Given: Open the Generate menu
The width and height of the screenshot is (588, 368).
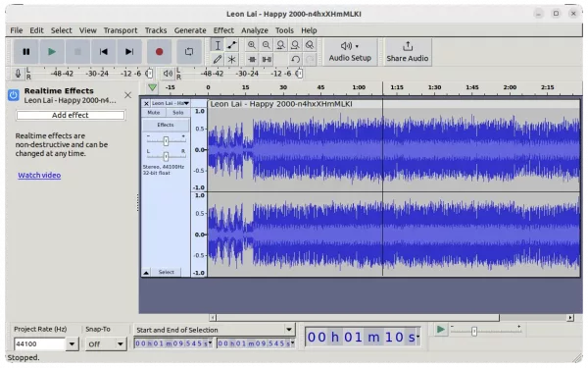Looking at the screenshot, I should (190, 30).
